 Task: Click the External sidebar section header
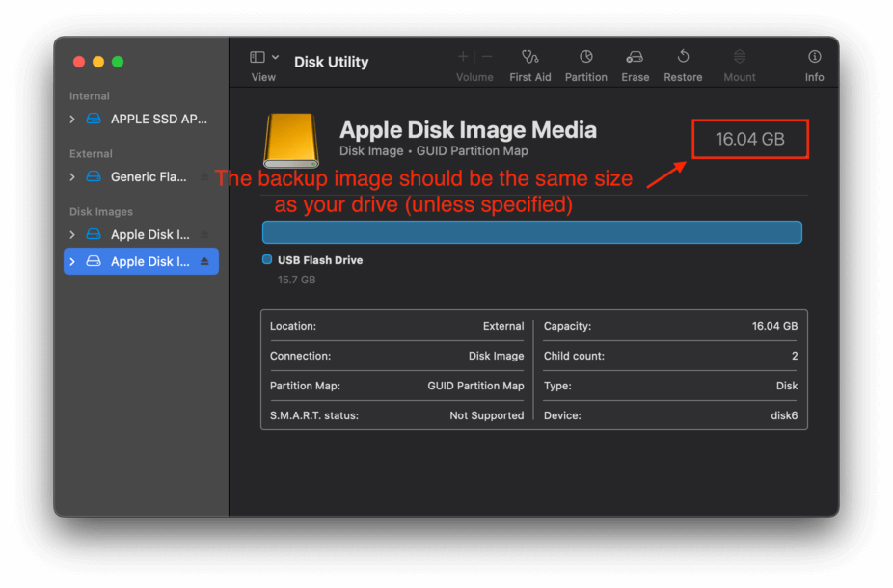coord(91,153)
